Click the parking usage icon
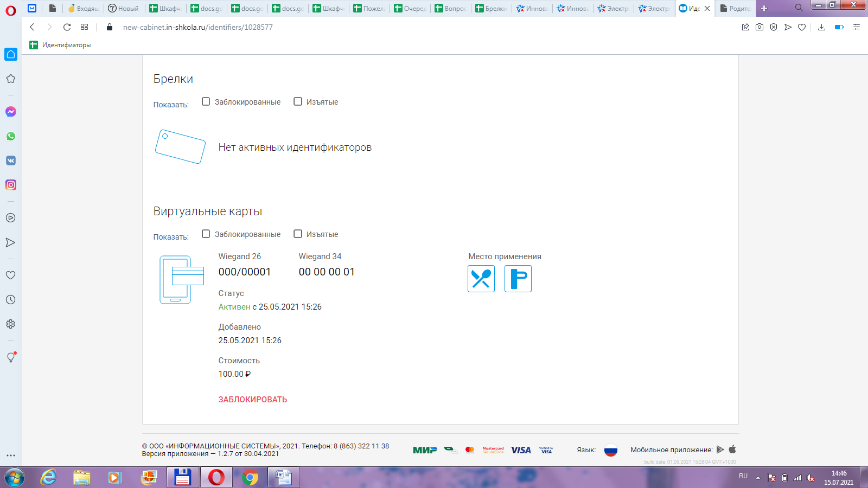Image resolution: width=868 pixels, height=488 pixels. 518,279
